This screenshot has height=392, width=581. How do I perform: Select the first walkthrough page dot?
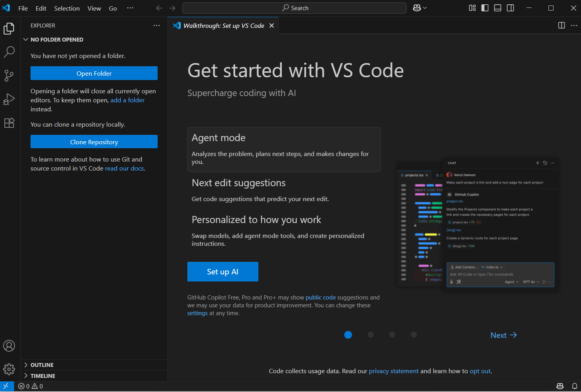348,335
